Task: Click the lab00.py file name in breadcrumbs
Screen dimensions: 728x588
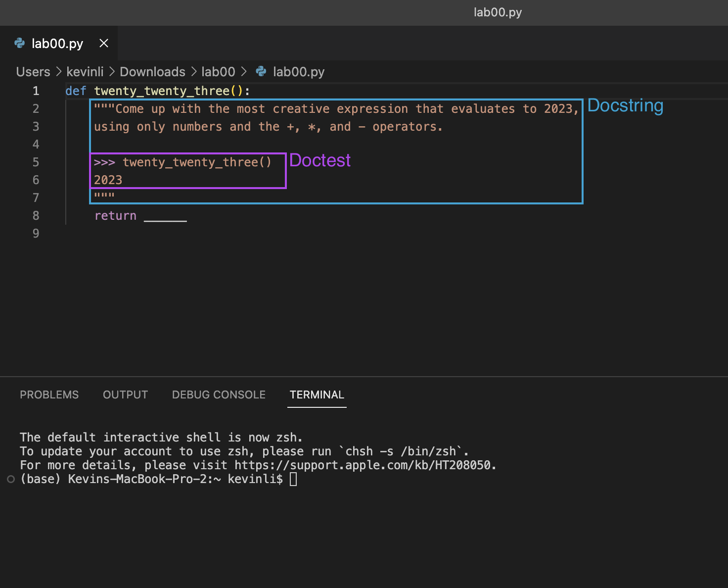Action: pyautogui.click(x=299, y=72)
